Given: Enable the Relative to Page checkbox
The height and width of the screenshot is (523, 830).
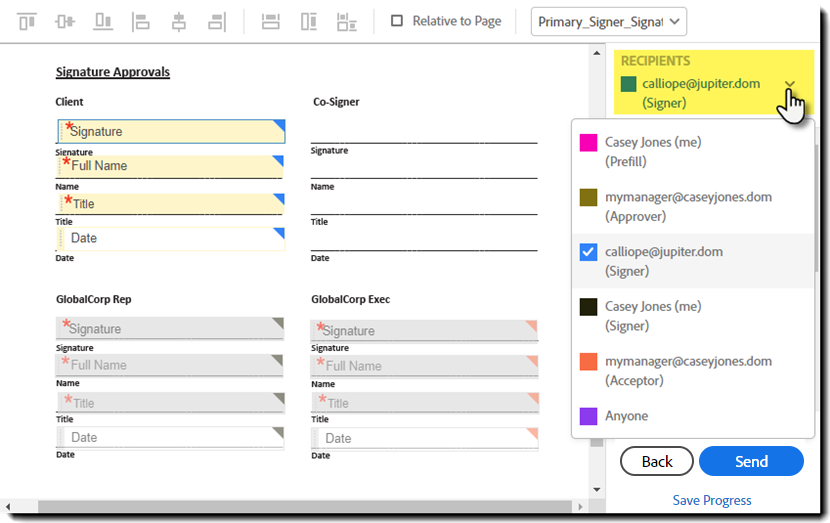Looking at the screenshot, I should tap(397, 21).
